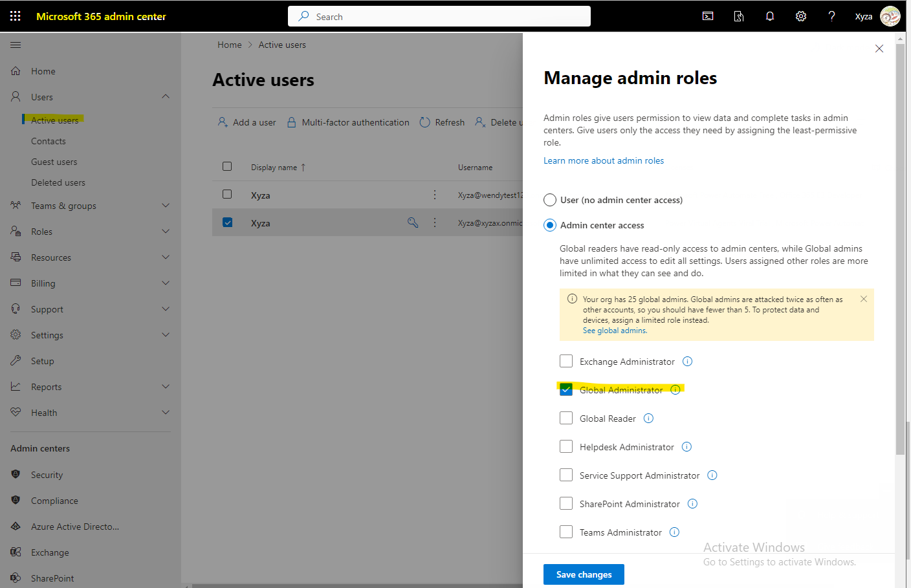The width and height of the screenshot is (911, 588).
Task: Click the Refresh icon above the user list
Action: coord(425,122)
